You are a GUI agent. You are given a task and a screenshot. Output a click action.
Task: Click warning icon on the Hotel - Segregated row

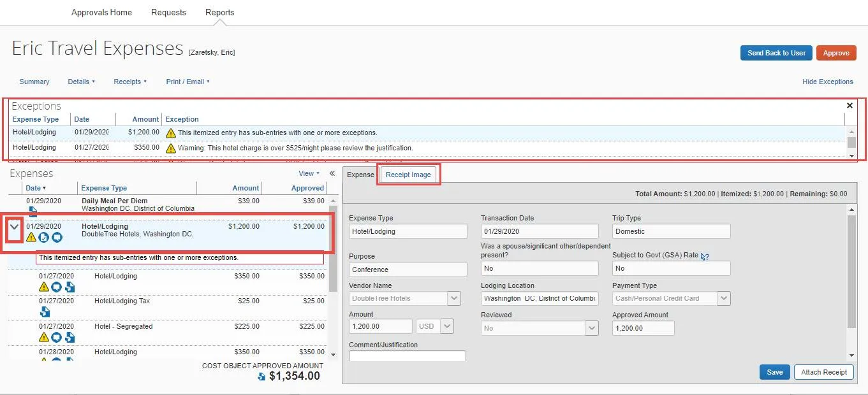coord(44,337)
